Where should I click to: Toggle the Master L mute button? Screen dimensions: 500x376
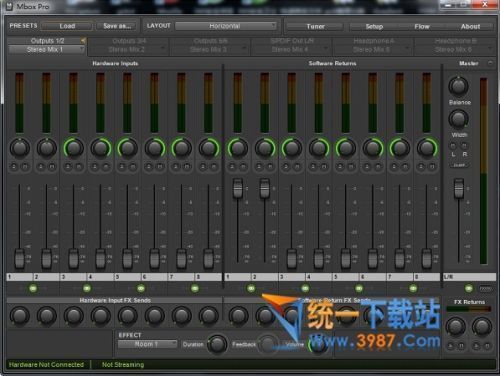(453, 146)
